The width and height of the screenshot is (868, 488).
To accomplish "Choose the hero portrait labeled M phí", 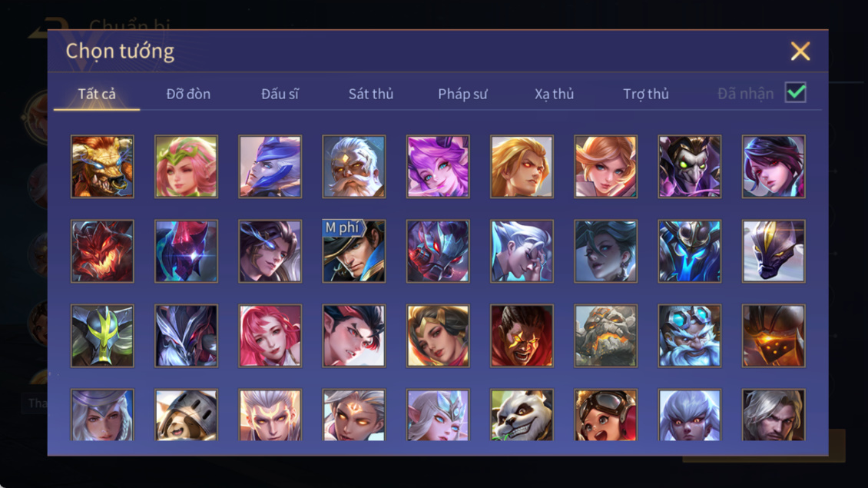I will point(354,251).
